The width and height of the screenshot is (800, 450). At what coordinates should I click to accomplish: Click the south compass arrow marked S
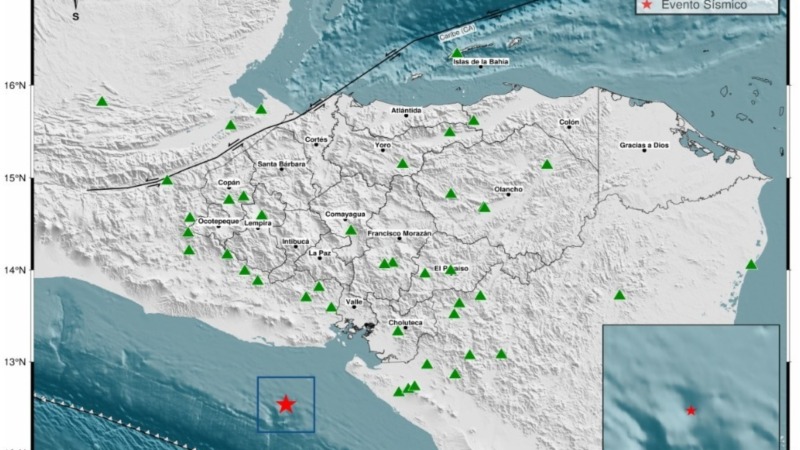78,14
